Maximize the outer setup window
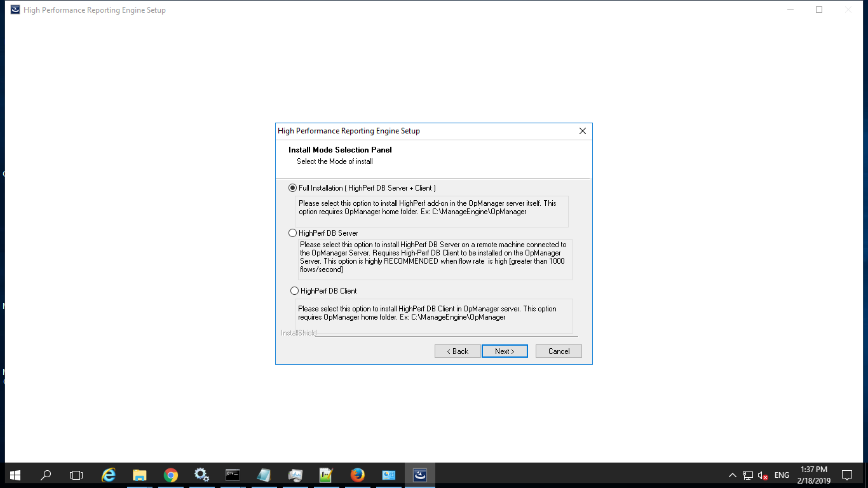This screenshot has width=868, height=488. point(819,10)
